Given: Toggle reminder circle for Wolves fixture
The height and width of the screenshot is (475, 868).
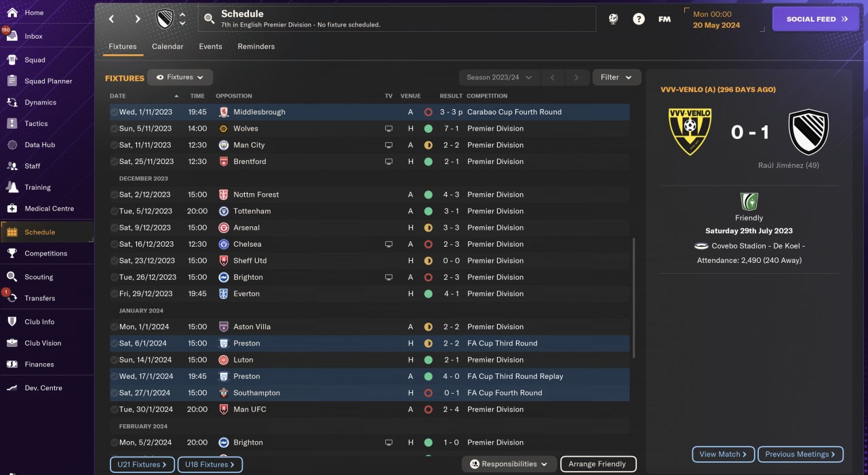Looking at the screenshot, I should pyautogui.click(x=114, y=129).
